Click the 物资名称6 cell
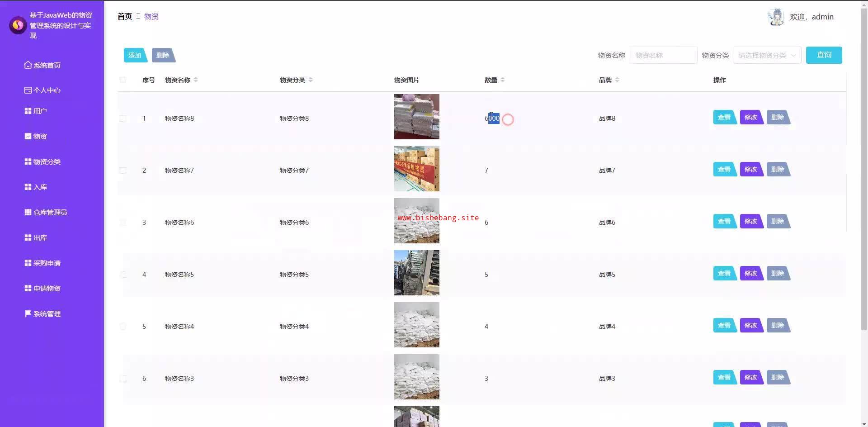The width and height of the screenshot is (868, 427). tap(179, 223)
